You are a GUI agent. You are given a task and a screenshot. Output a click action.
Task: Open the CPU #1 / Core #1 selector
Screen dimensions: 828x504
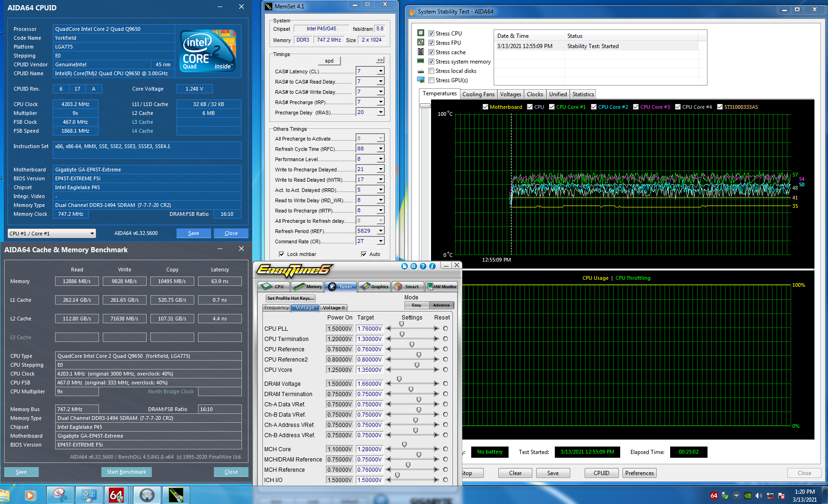(x=52, y=233)
